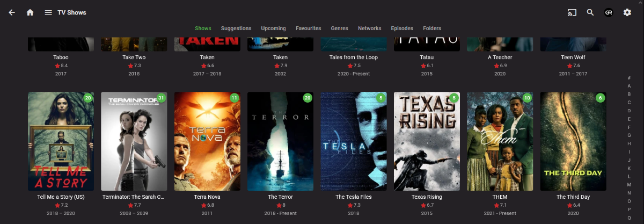Open search with magnifier icon

point(590,12)
